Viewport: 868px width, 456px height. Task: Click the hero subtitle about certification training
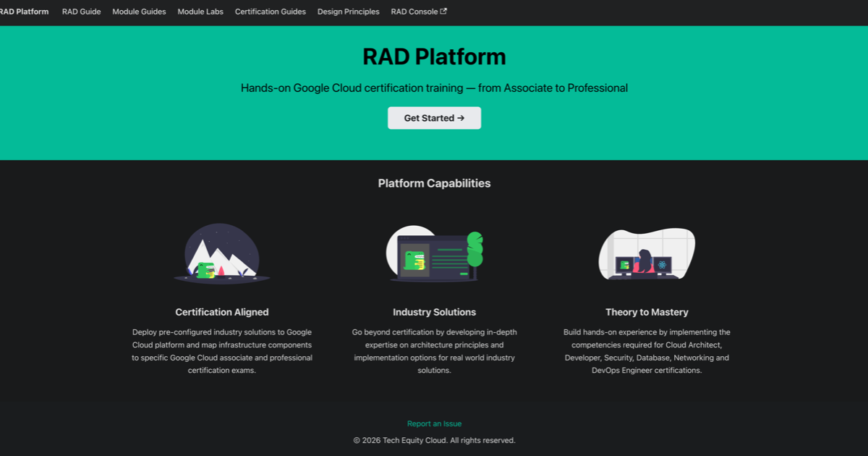point(434,88)
